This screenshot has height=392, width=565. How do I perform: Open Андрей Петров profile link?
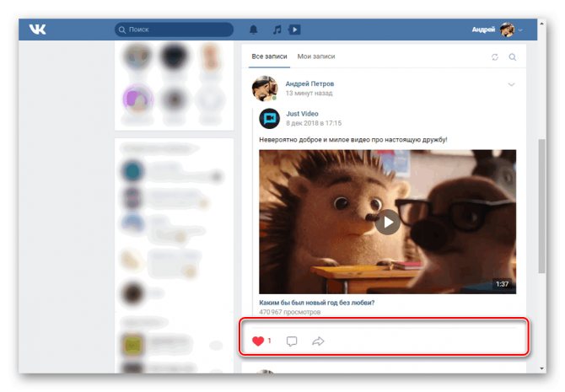pos(309,83)
